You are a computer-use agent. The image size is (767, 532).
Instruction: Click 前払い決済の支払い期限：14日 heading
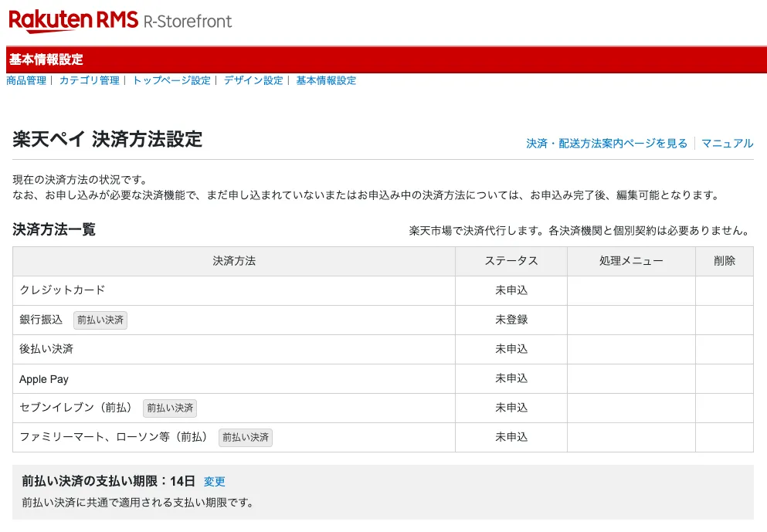108,481
